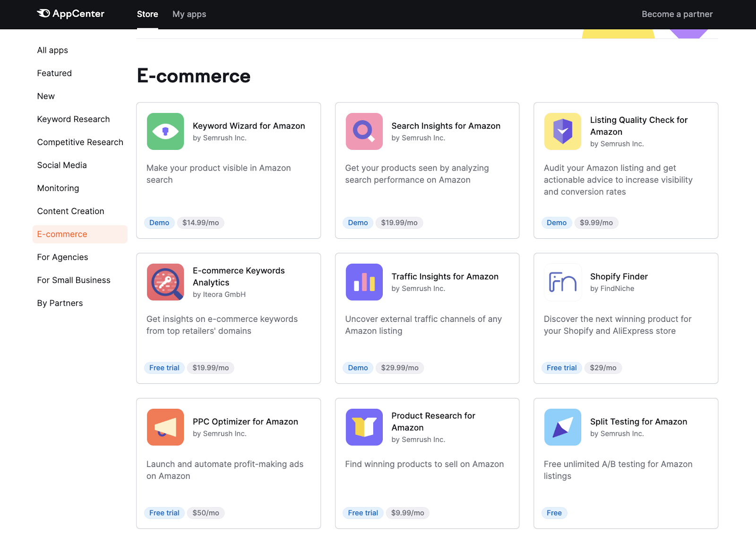Click Demo badge on Listing Quality Check card
756x536 pixels.
[557, 223]
